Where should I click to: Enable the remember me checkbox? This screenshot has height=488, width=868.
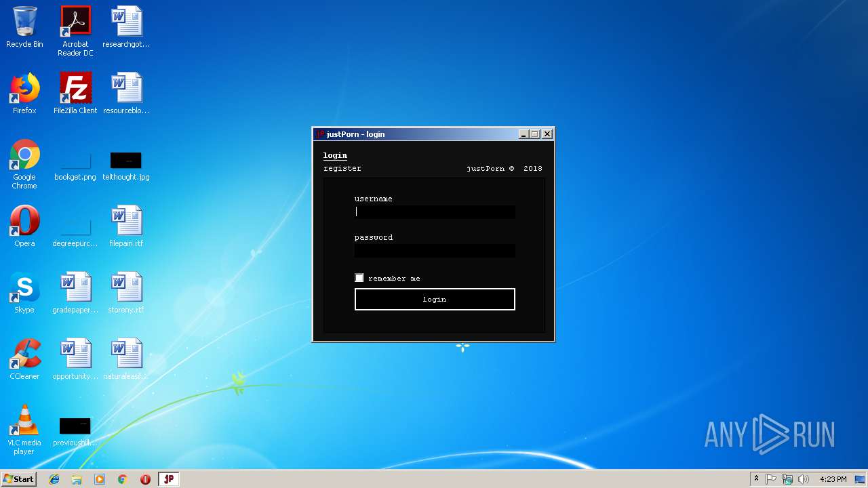(x=359, y=278)
